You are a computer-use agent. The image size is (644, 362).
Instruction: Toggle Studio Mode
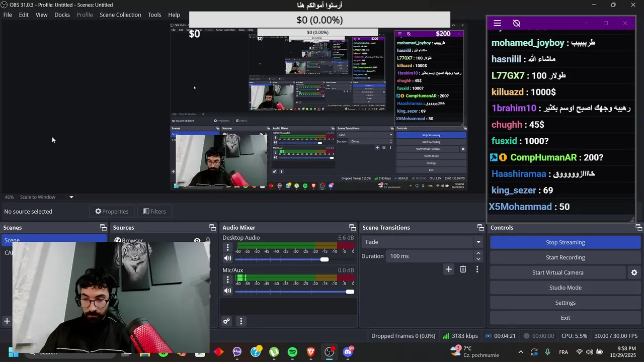(565, 288)
